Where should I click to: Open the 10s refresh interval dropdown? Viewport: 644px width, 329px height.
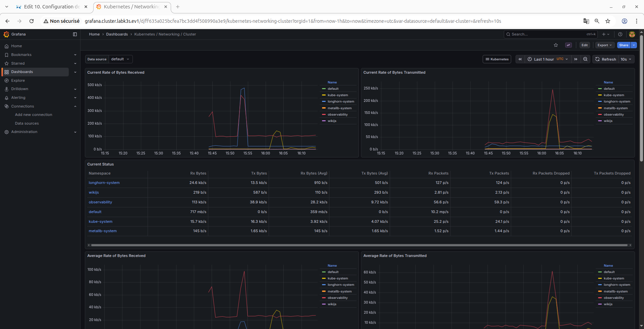(626, 59)
